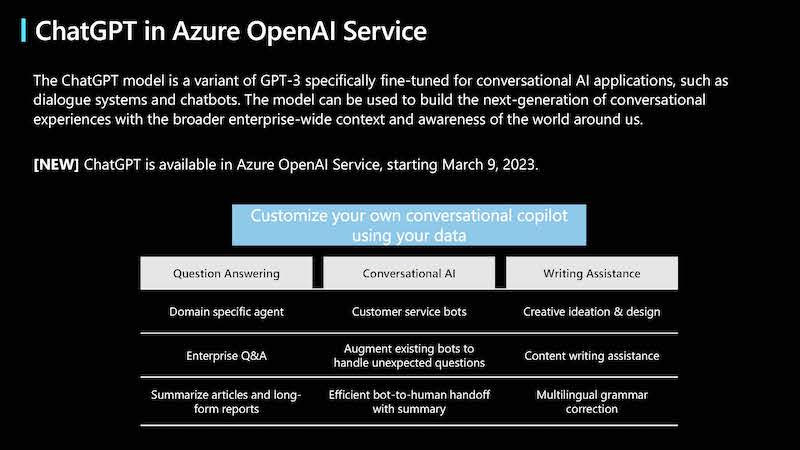The image size is (800, 450).
Task: Click the March 9, 2023 date text
Action: pos(489,165)
